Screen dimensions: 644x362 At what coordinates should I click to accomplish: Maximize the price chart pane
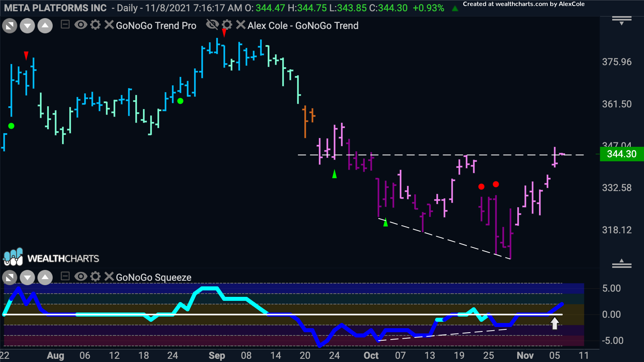click(x=10, y=26)
